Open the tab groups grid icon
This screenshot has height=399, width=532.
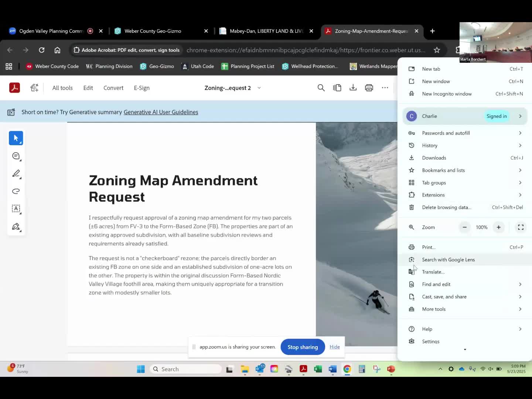point(9,66)
